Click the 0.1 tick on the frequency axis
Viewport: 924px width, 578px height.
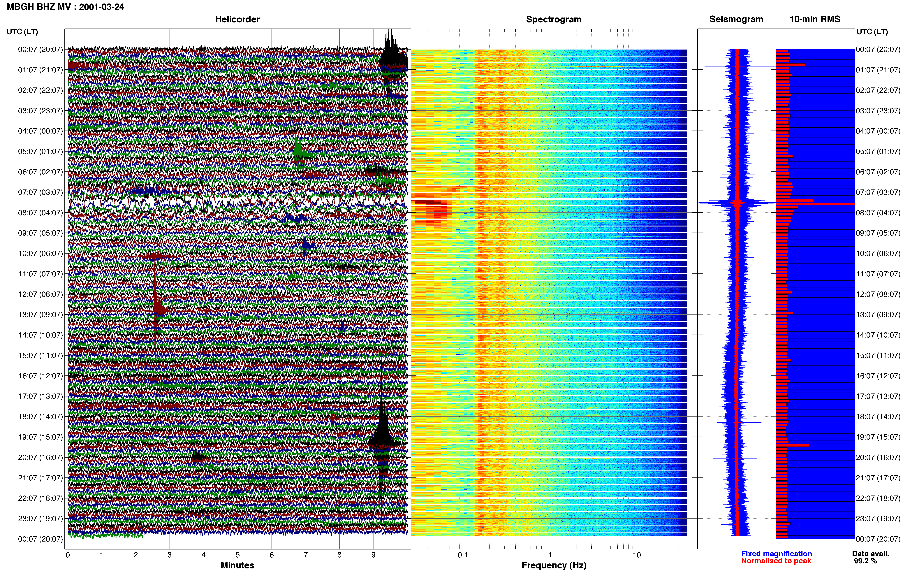[x=463, y=555]
